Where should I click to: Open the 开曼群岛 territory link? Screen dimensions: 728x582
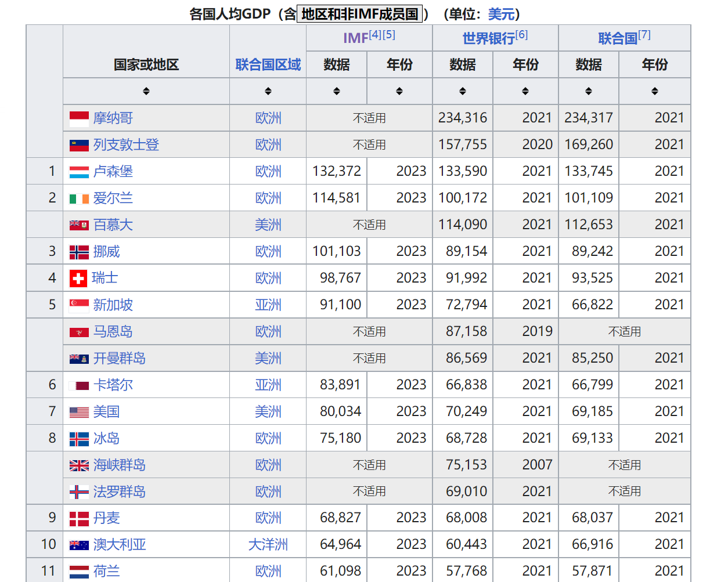pos(120,359)
